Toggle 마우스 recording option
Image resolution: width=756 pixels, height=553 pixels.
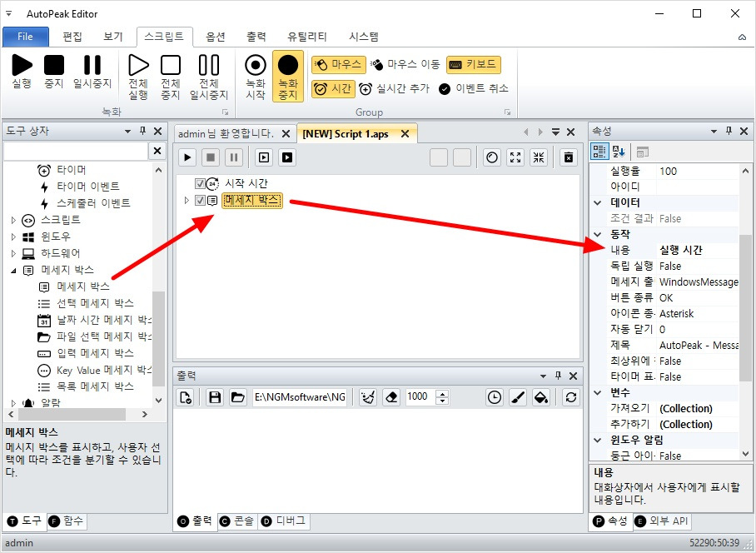[x=339, y=65]
